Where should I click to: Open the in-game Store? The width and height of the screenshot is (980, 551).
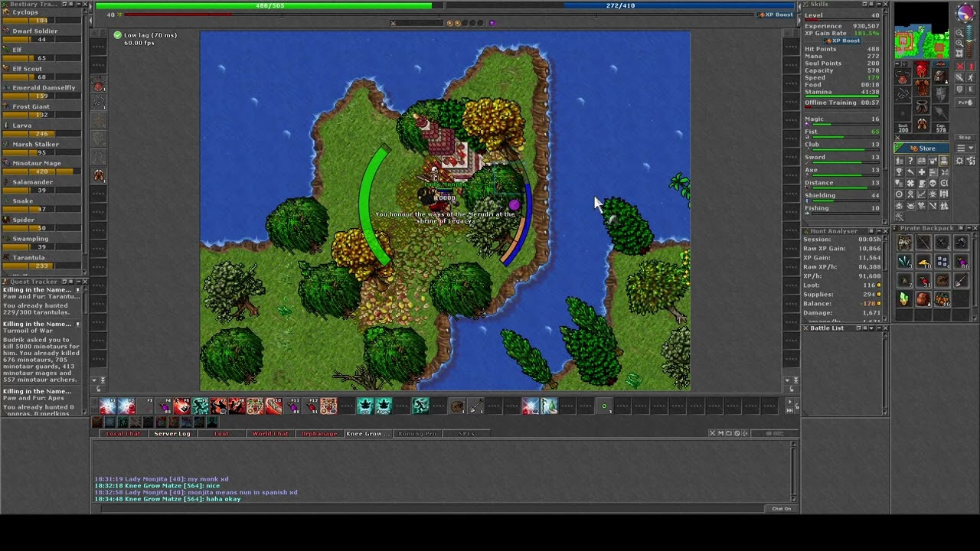pyautogui.click(x=922, y=148)
